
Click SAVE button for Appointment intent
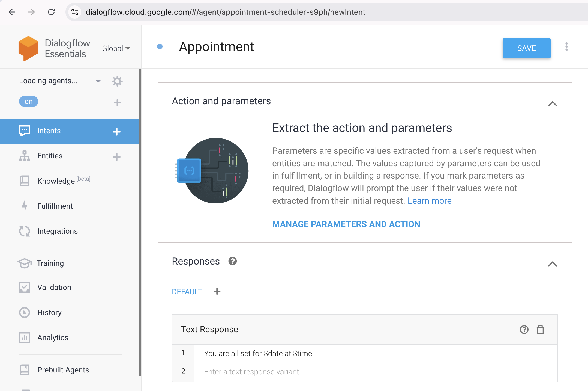[x=527, y=48]
